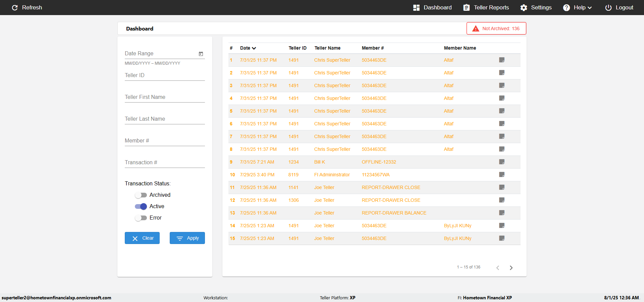The height and width of the screenshot is (302, 644).
Task: Open note icon for row 11
Action: click(502, 187)
